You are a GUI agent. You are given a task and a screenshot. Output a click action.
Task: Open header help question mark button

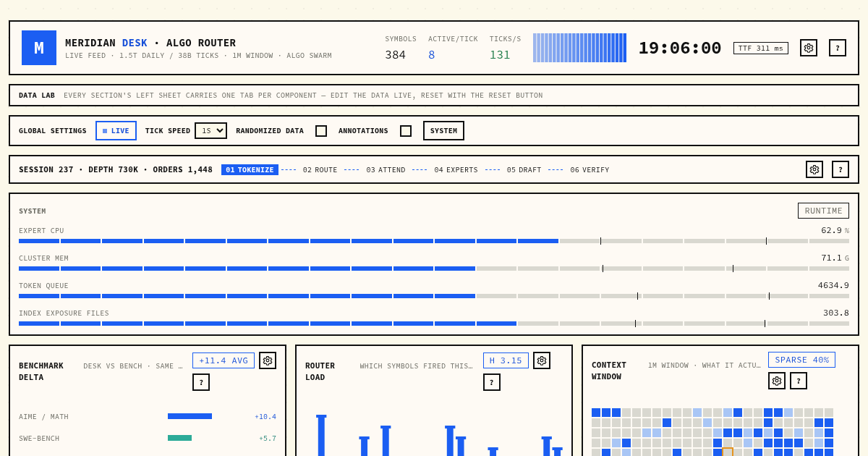point(838,48)
